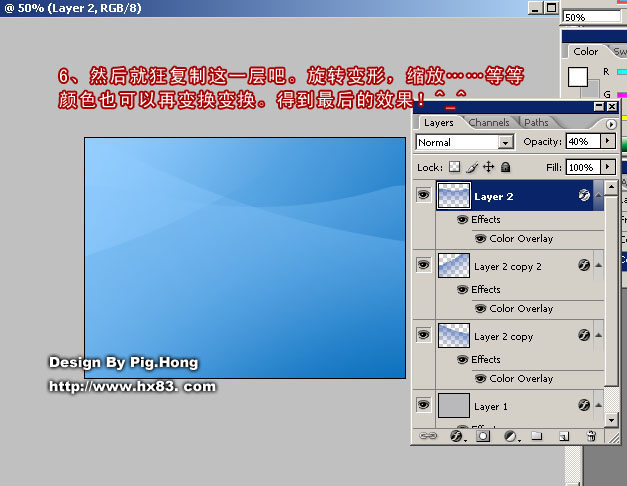This screenshot has height=486, width=627.
Task: Click the Opacity 40% input field
Action: [x=583, y=141]
